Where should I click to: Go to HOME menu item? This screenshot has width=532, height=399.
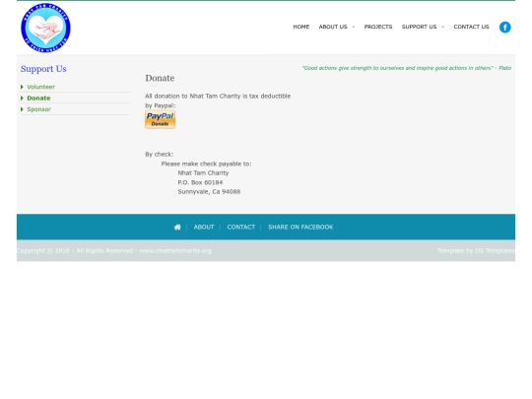(x=300, y=27)
